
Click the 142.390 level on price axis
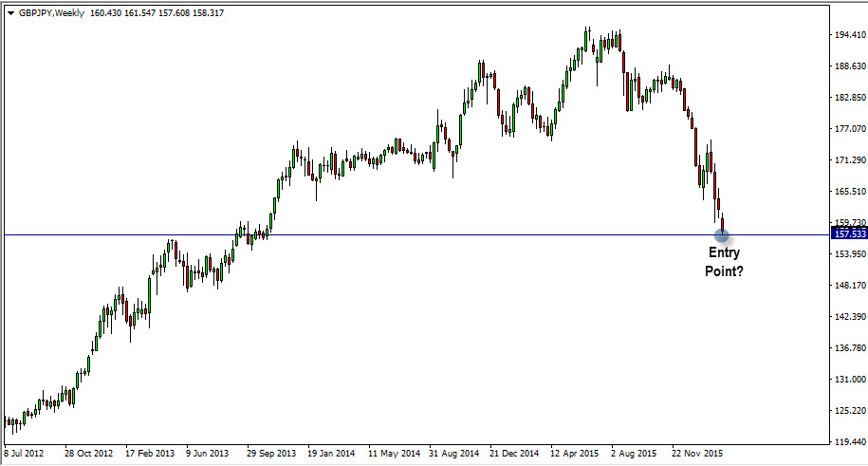849,317
